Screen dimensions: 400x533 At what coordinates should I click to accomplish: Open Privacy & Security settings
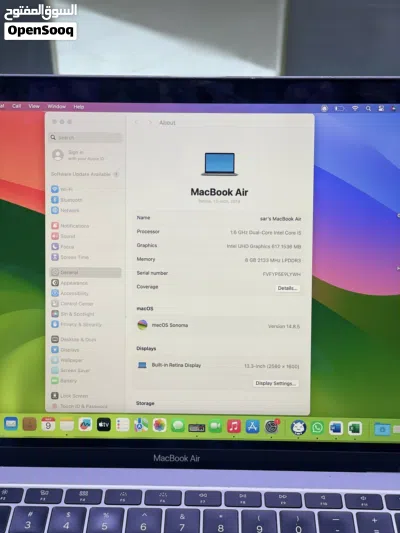pyautogui.click(x=76, y=324)
